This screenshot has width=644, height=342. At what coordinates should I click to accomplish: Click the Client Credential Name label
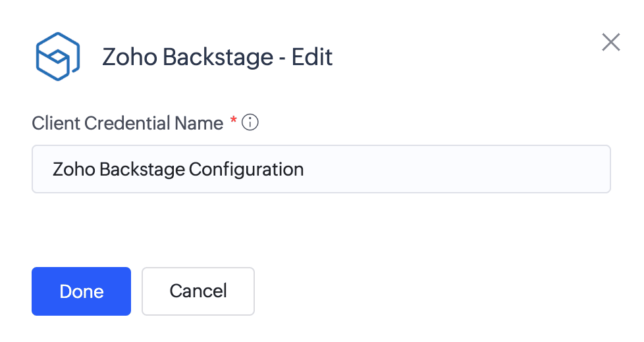pos(127,123)
